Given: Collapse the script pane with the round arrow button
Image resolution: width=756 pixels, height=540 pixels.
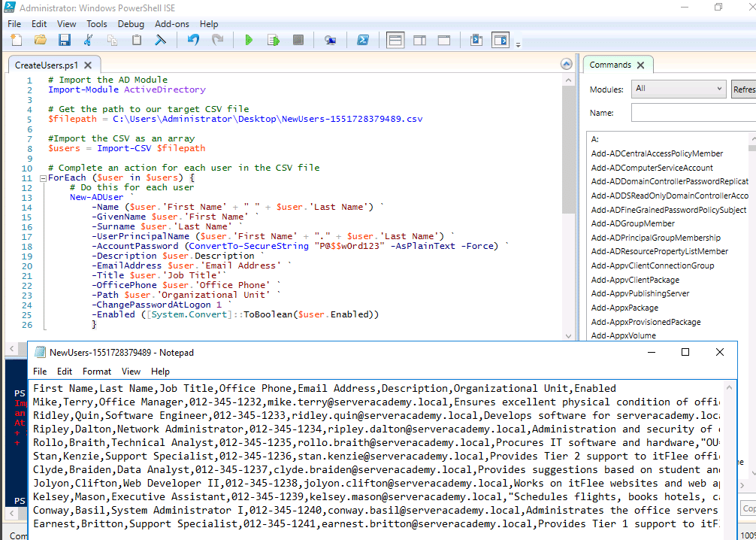Looking at the screenshot, I should 567,65.
